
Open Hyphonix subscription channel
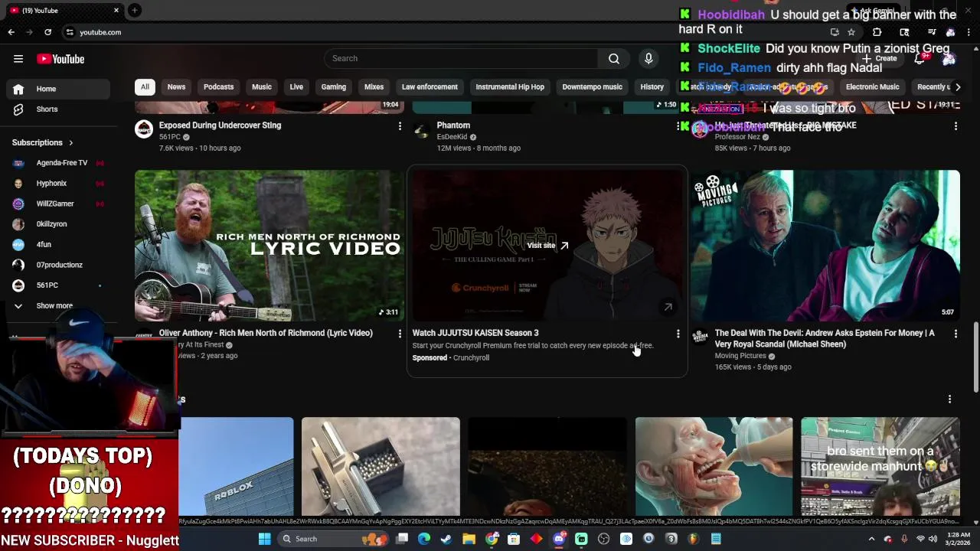[57, 184]
